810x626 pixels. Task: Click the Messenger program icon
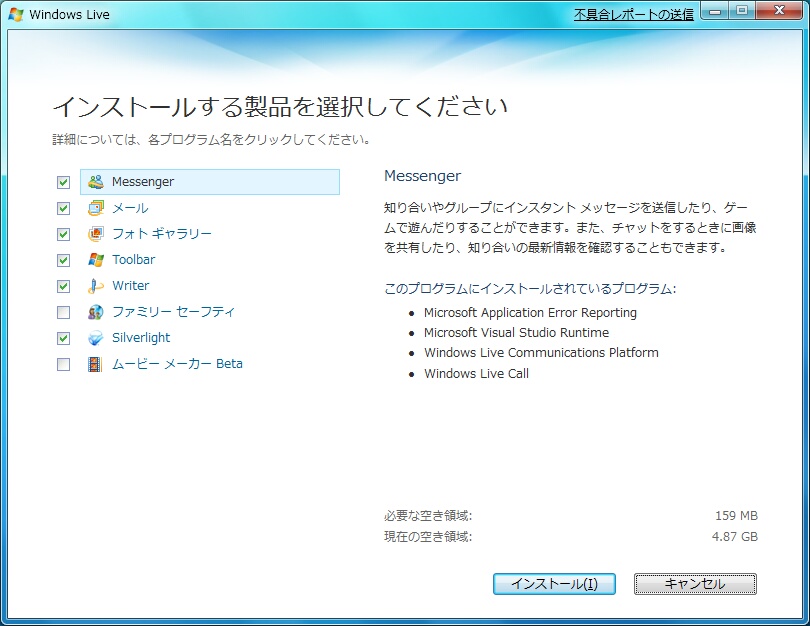(96, 182)
